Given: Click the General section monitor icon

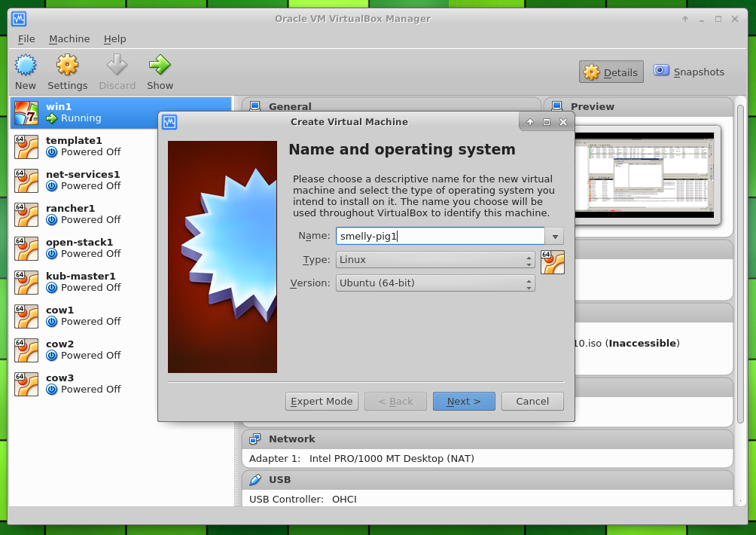Looking at the screenshot, I should 255,106.
